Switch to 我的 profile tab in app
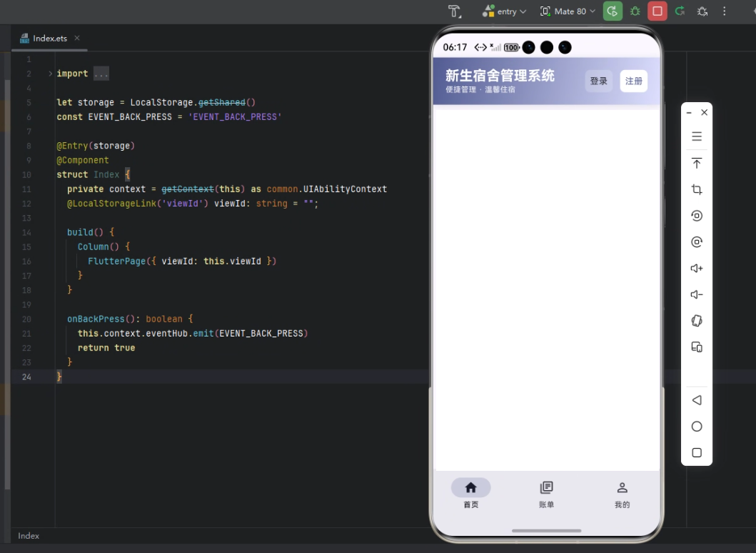Image resolution: width=756 pixels, height=553 pixels. [622, 494]
